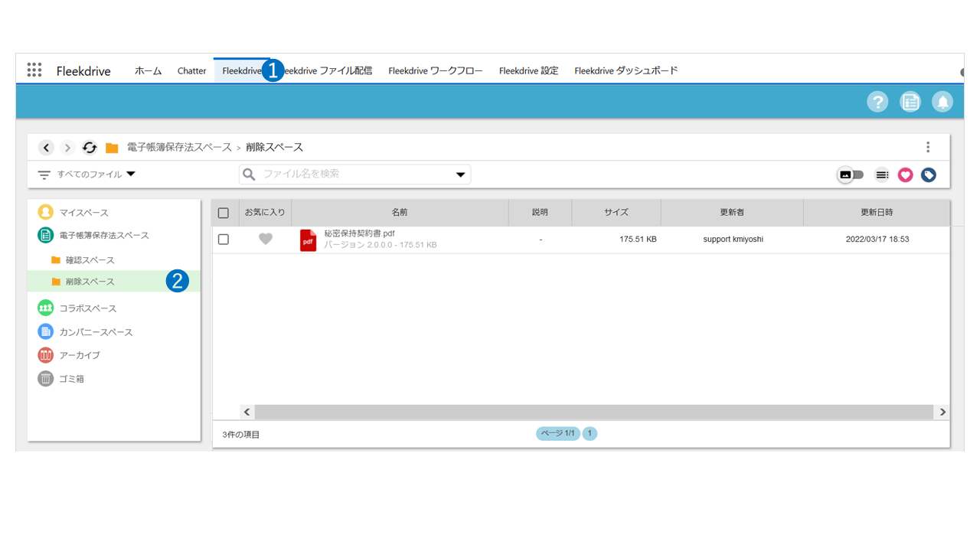Sort by the 更新者 column header

[732, 213]
